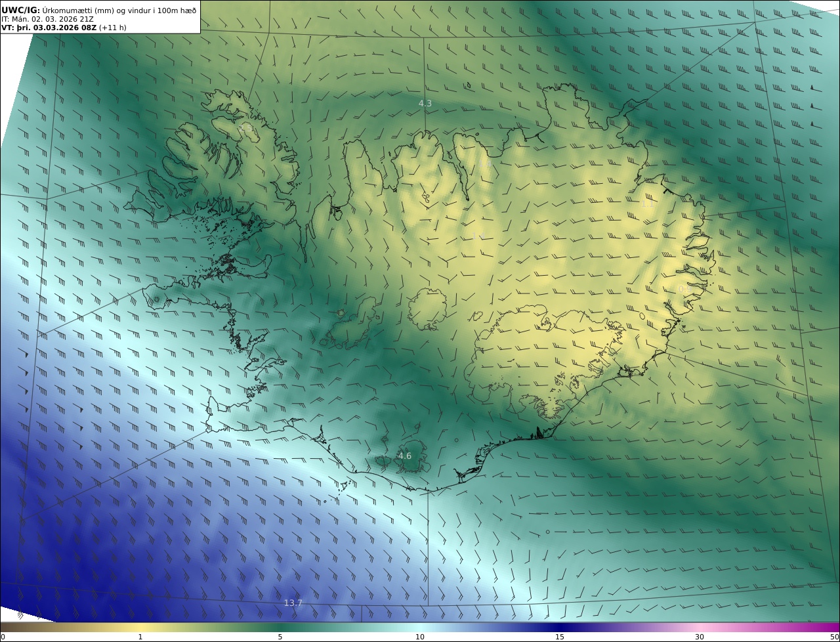Click the color scale tick label 30
The image size is (840, 642).
coord(700,637)
